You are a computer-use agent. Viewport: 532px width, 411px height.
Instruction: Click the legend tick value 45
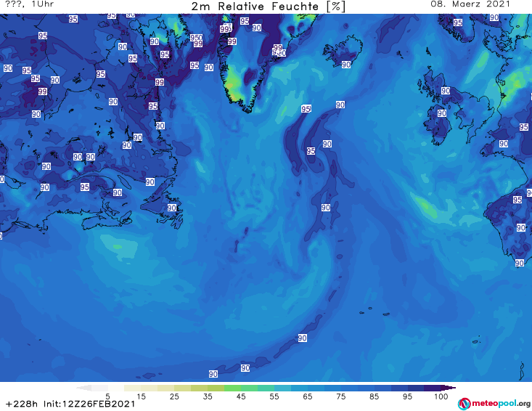[241, 396]
